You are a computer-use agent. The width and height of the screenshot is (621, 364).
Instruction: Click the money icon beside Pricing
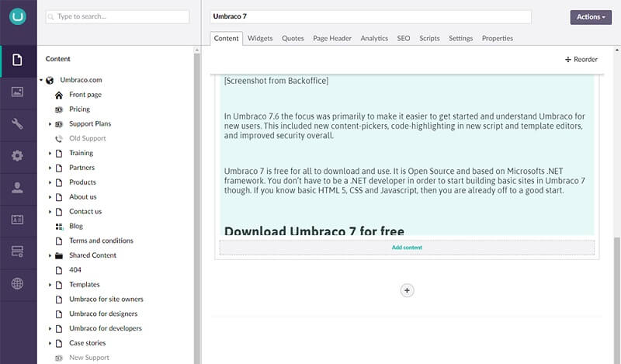click(59, 109)
